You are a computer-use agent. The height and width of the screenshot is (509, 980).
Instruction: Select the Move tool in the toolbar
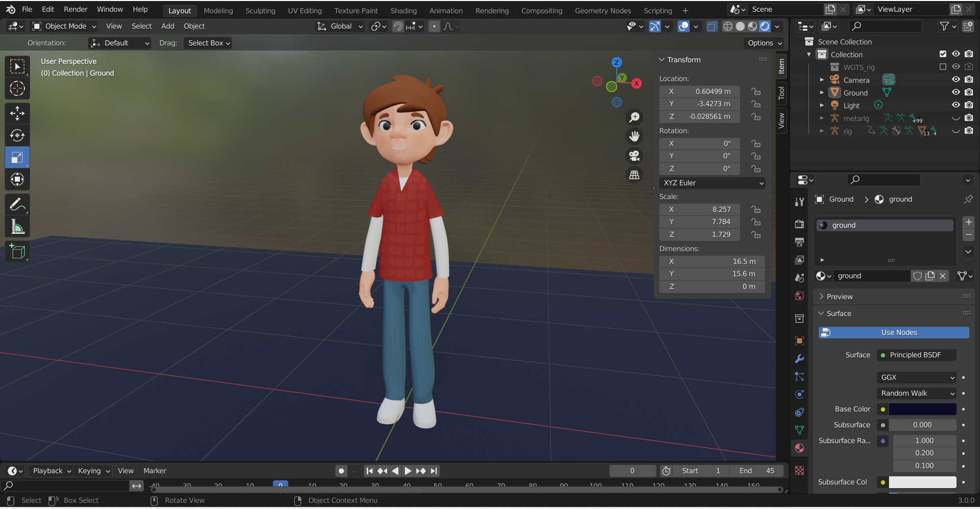coord(17,113)
